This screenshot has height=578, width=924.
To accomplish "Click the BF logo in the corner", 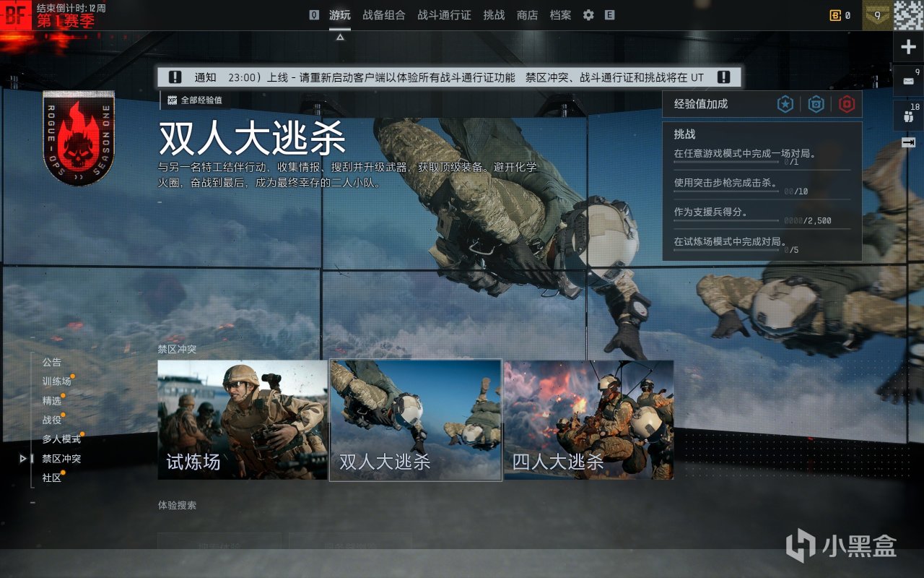I will pyautogui.click(x=16, y=15).
